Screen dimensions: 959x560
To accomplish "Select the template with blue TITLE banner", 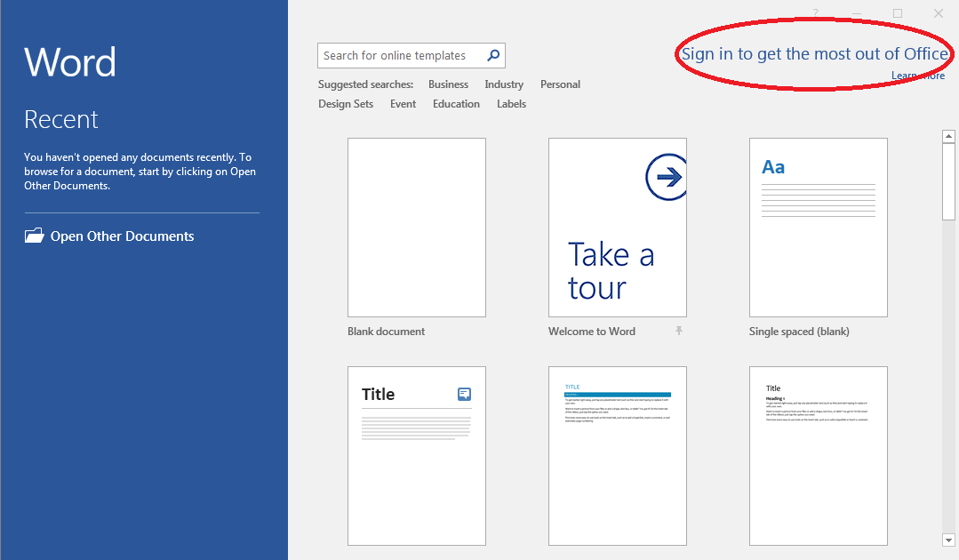I will point(618,456).
